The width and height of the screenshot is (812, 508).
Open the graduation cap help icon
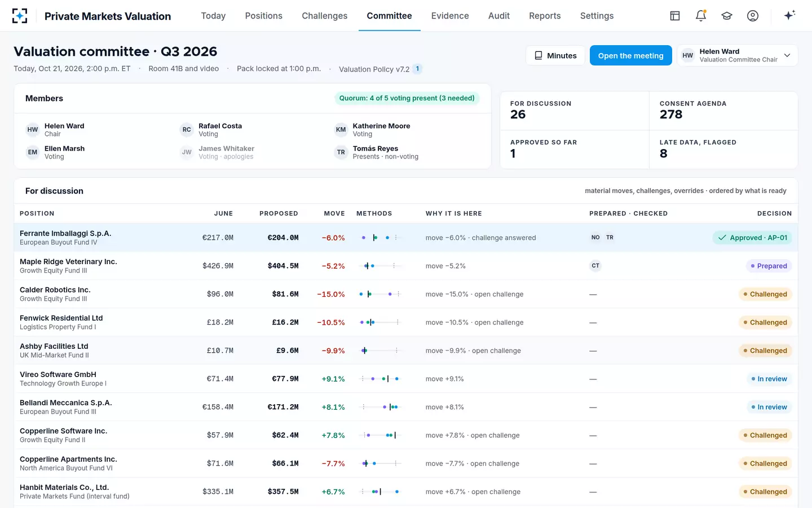[x=727, y=16]
